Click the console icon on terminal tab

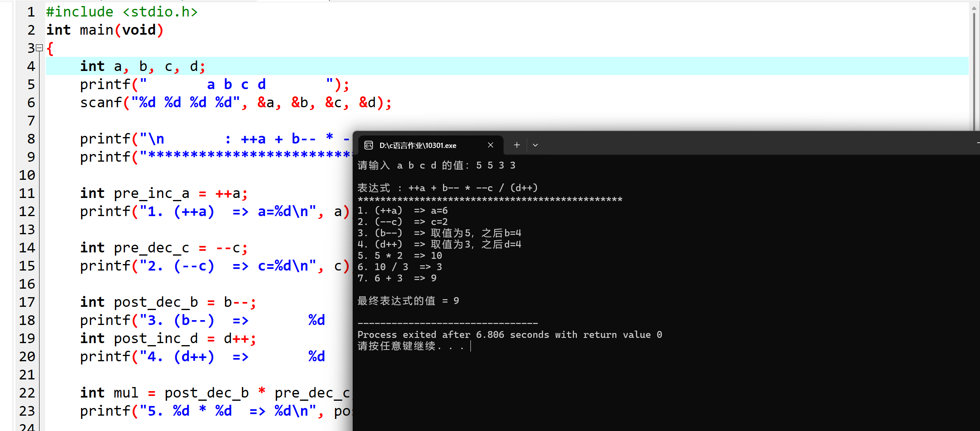tap(368, 145)
